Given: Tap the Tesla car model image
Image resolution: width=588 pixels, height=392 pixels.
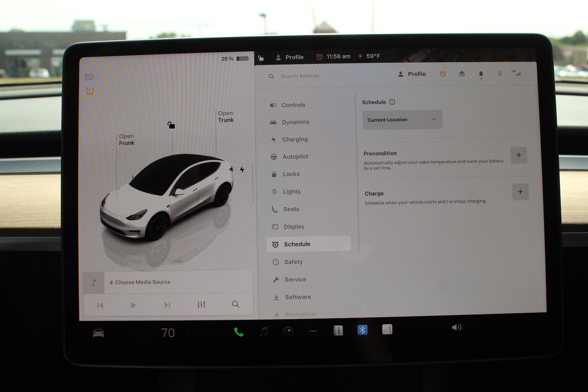Looking at the screenshot, I should click(x=167, y=197).
